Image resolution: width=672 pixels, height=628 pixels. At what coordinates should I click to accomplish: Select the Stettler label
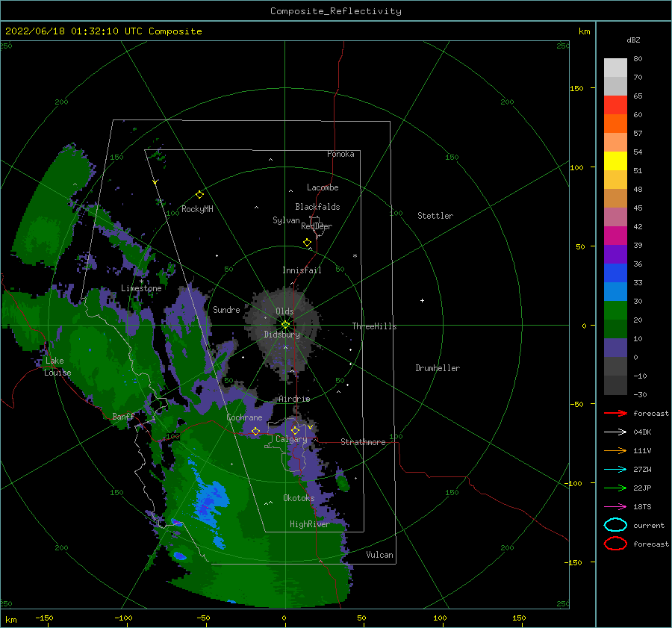pos(435,216)
